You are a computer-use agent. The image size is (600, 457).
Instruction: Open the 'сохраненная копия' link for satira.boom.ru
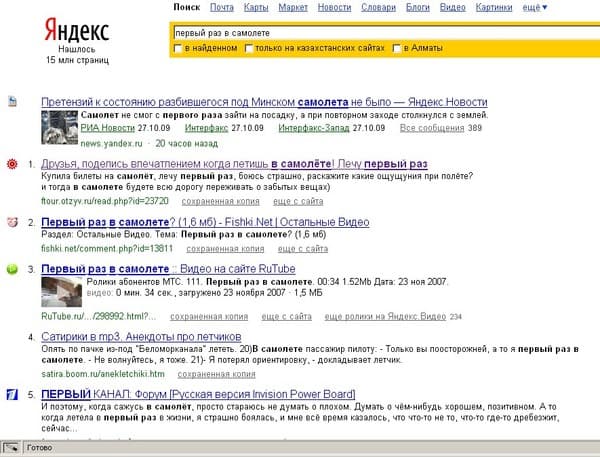[217, 374]
